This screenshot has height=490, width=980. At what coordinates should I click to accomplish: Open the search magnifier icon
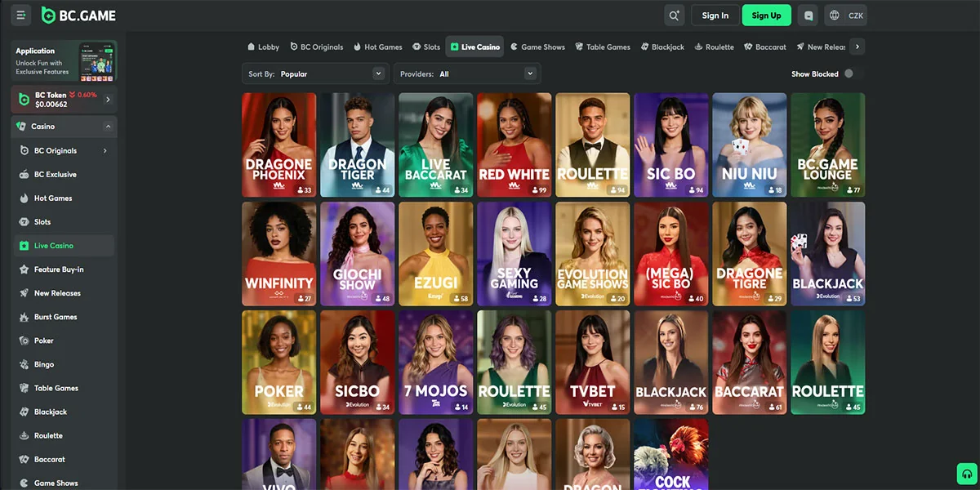click(x=674, y=16)
